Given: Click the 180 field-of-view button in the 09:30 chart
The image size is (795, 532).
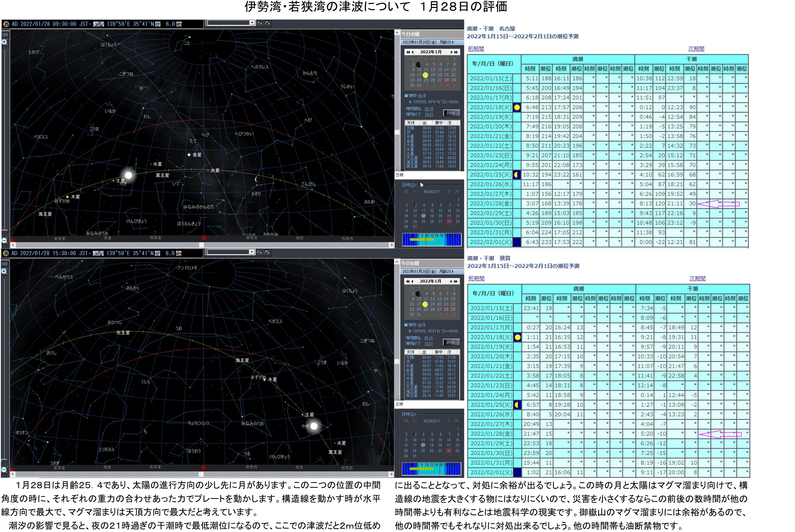Looking at the screenshot, I should point(5,35).
